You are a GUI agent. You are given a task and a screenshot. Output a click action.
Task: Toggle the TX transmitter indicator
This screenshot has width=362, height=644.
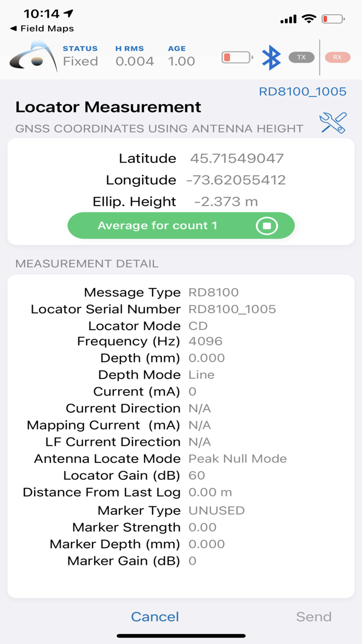(301, 57)
